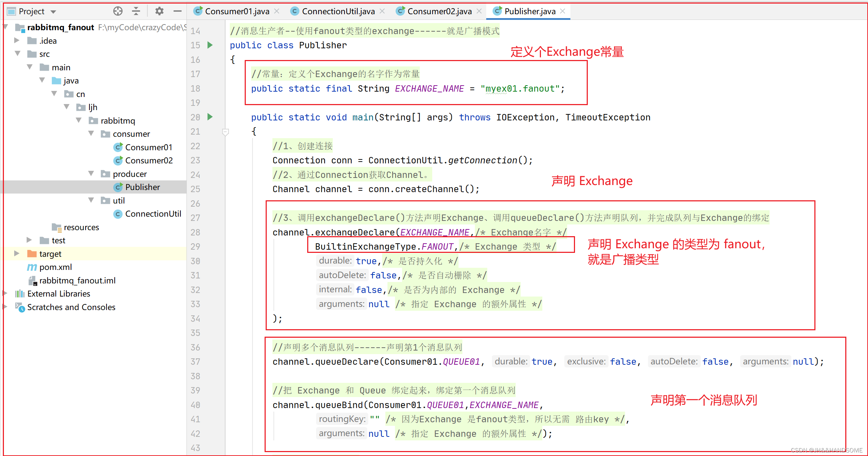Viewport: 868px width, 456px height.
Task: Collapse the main folder
Action: tap(30, 67)
